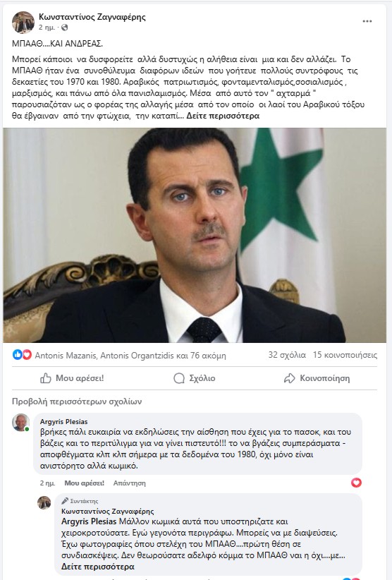Open the 32 σχόλια comments count
392x580 pixels.
[x=287, y=355]
